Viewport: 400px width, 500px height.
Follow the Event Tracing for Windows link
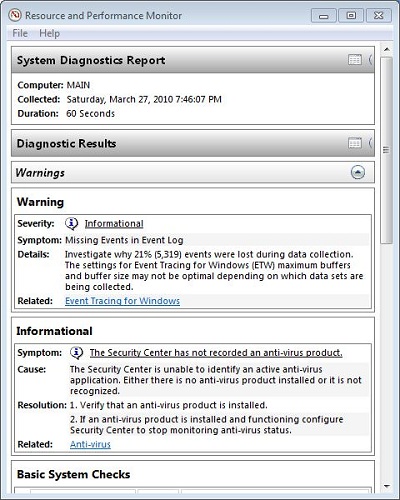[122, 301]
